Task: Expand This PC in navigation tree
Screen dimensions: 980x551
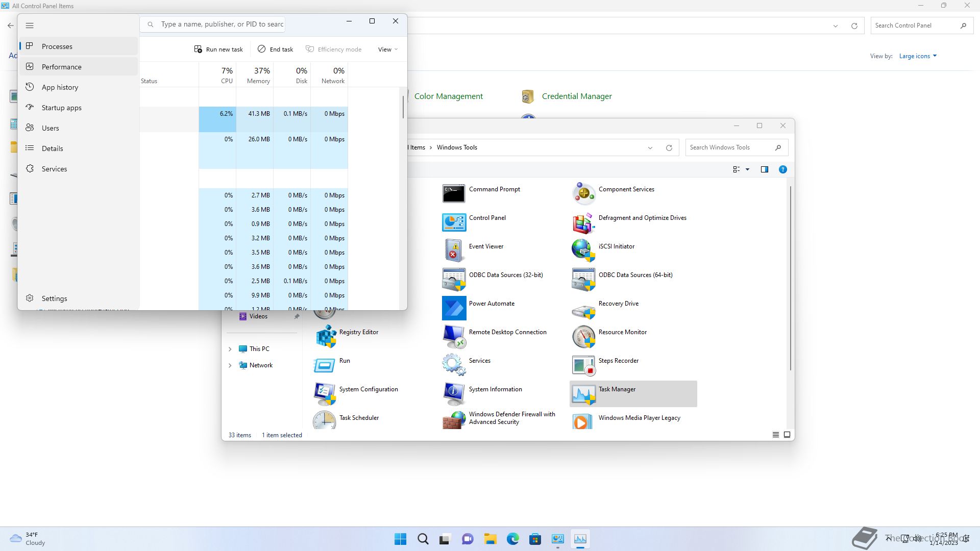Action: (230, 349)
